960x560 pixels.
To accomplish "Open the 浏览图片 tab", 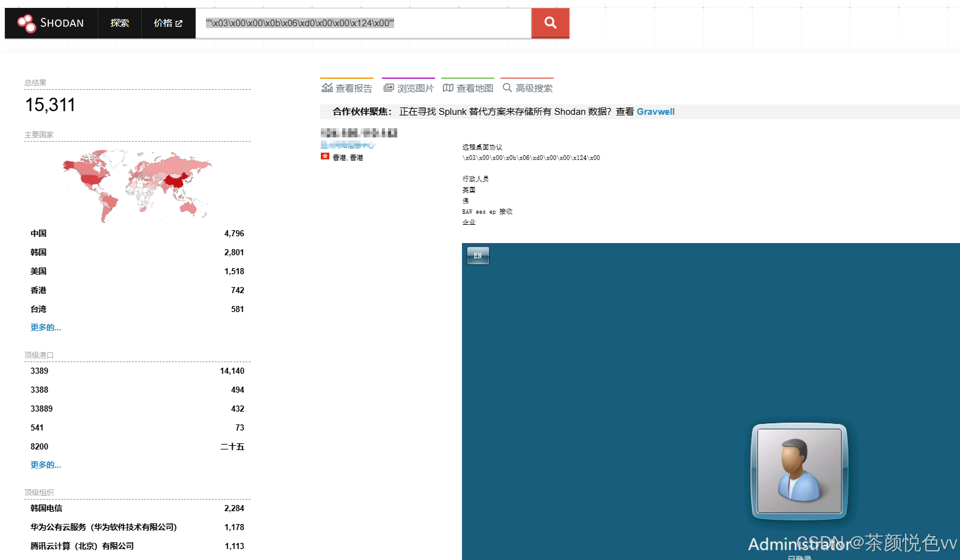I will tap(408, 88).
